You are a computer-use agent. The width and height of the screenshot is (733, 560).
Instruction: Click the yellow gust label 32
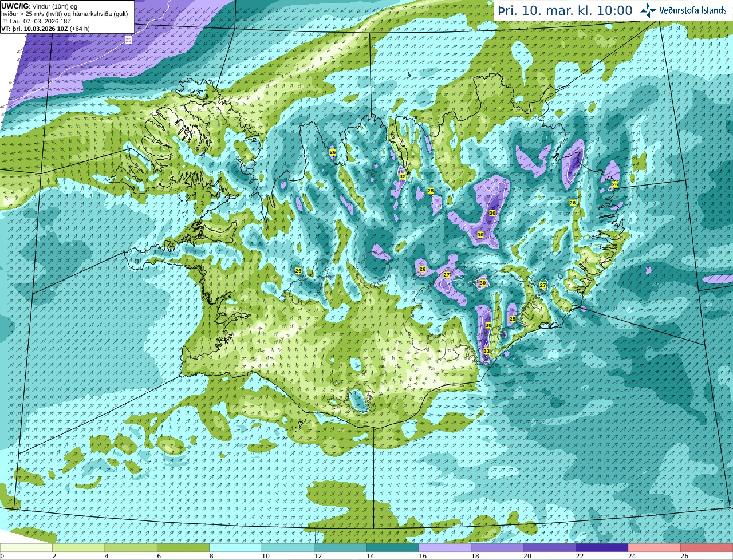tap(402, 177)
